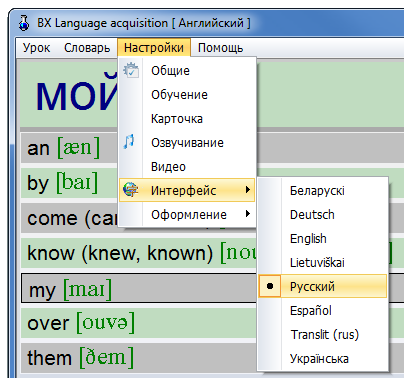Open Обучение settings
The image size is (404, 378).
pyautogui.click(x=187, y=95)
